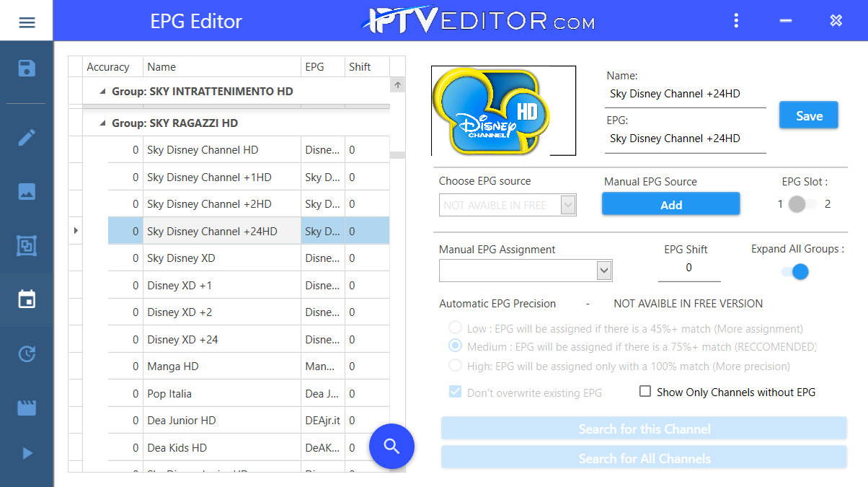This screenshot has height=487, width=868.
Task: Open the movie clapperboard sidebar icon
Action: [x=27, y=408]
